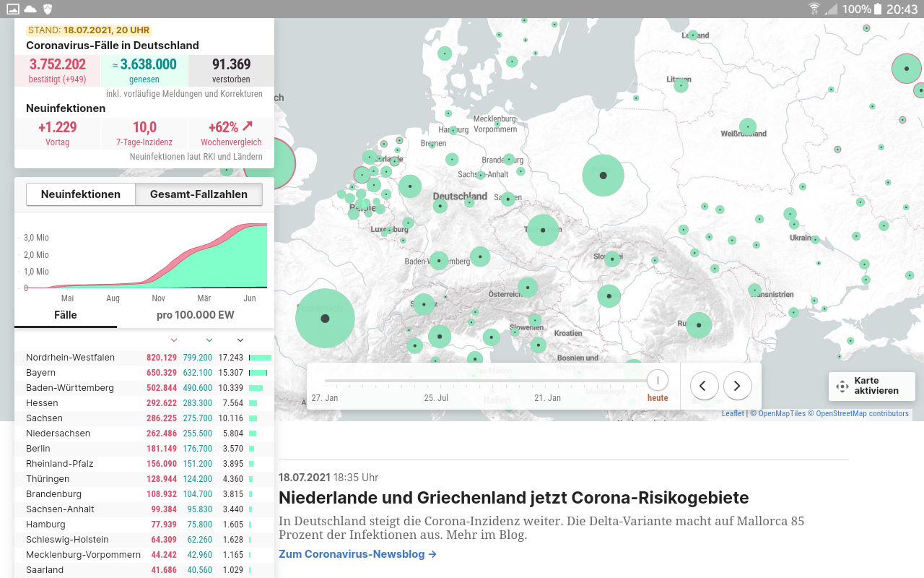924x578 pixels.
Task: Open the Zum Coronavirus-Newsblog link
Action: [x=357, y=554]
